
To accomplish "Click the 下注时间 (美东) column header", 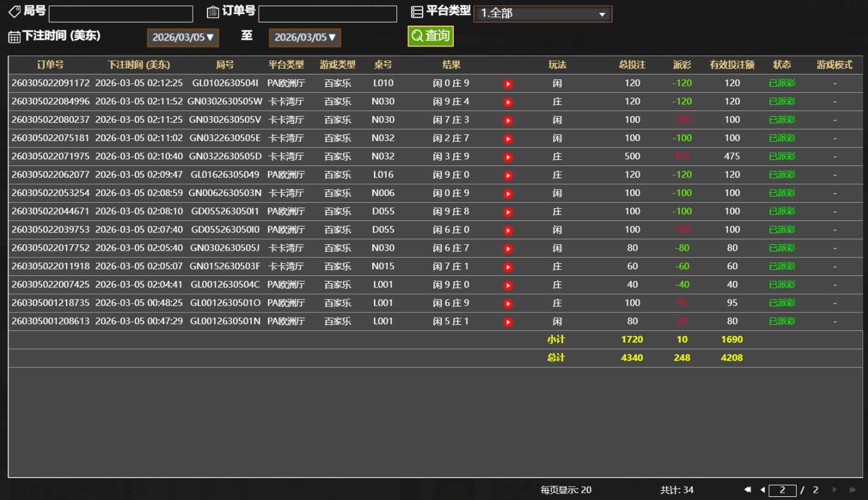I will (x=138, y=65).
